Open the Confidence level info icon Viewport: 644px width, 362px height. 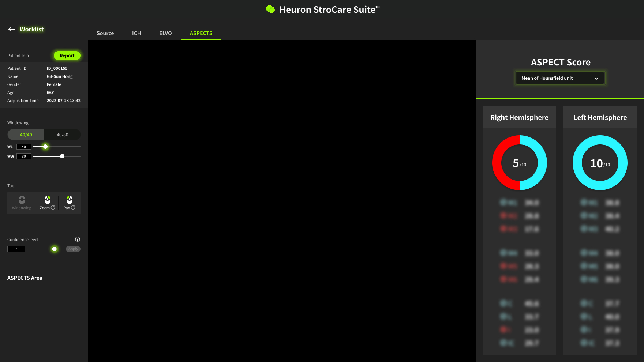point(78,239)
